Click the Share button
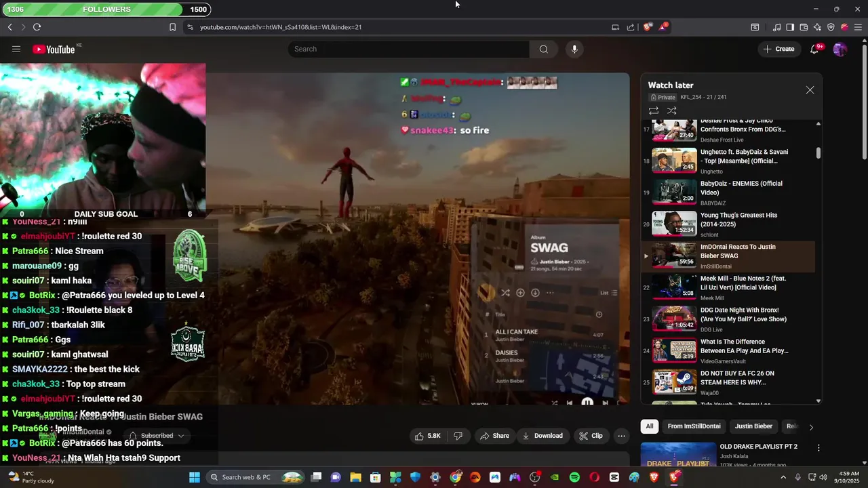 (x=494, y=436)
